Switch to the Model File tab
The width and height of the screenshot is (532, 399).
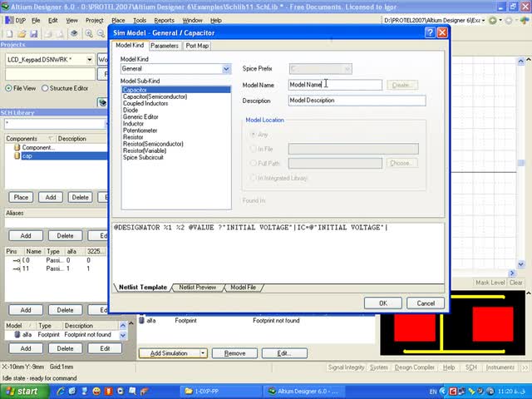(243, 288)
